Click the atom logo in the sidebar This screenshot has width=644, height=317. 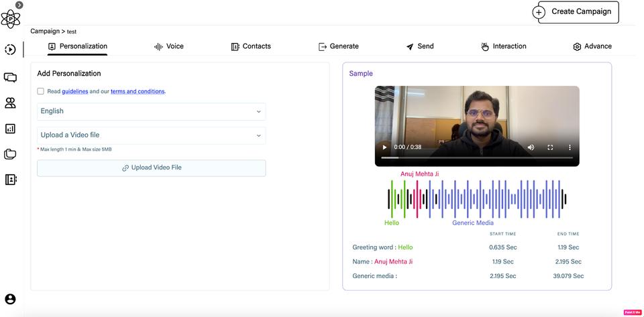tap(10, 19)
